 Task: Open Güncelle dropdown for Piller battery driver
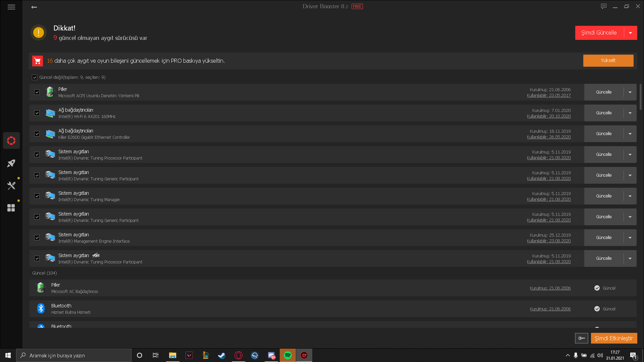coord(630,92)
